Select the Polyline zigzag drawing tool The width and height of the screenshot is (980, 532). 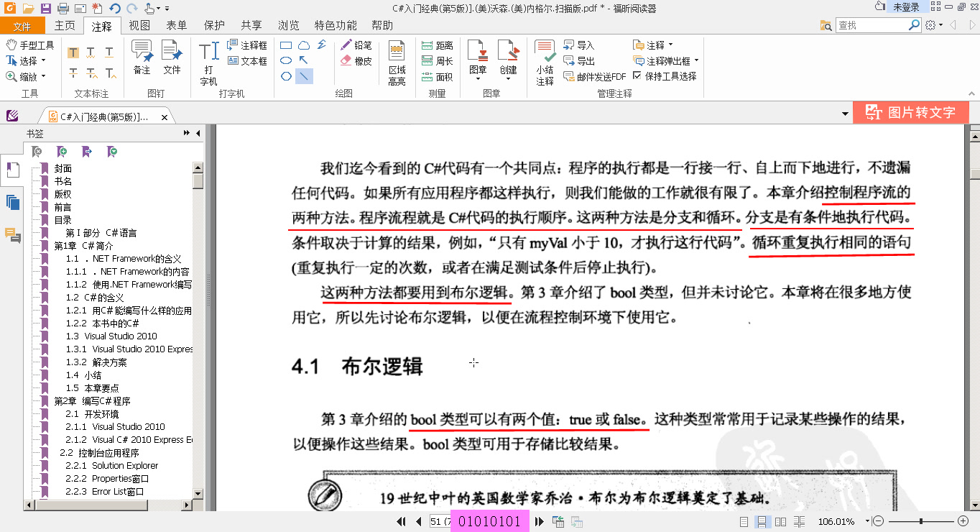click(321, 45)
